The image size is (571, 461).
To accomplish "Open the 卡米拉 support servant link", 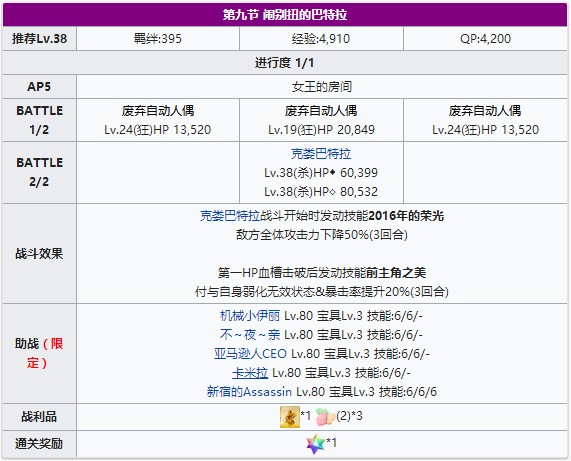I will (x=250, y=373).
